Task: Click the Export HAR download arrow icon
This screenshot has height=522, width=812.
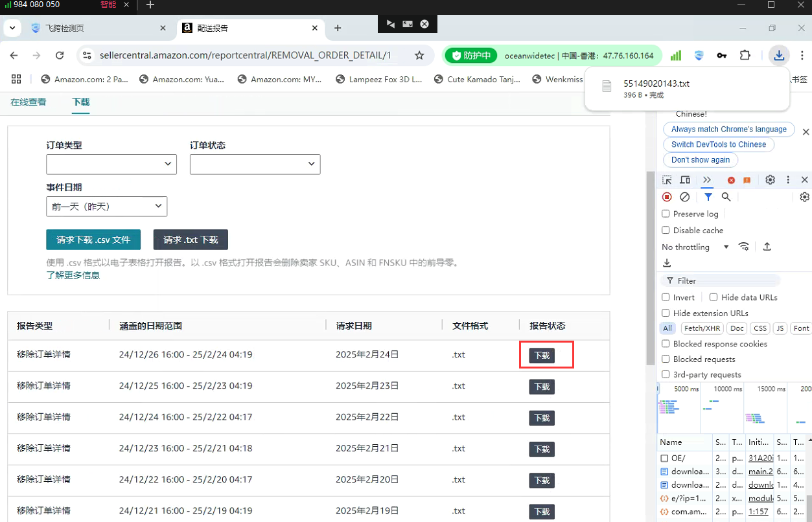Action: coord(667,263)
